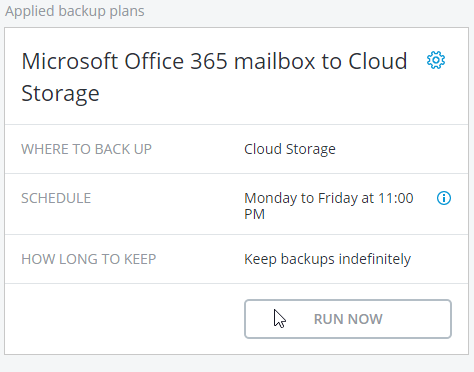The image size is (474, 372).
Task: Click the word Cloud in plan title
Action: [378, 61]
